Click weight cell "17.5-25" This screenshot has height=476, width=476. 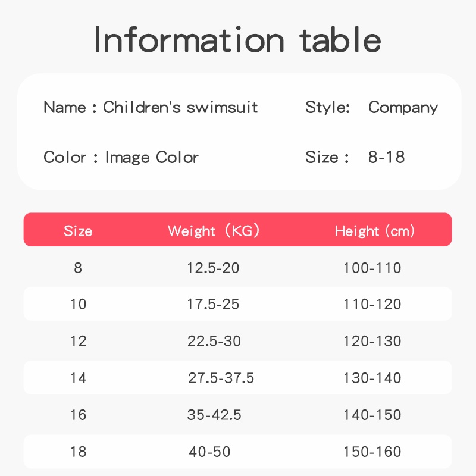pyautogui.click(x=213, y=305)
